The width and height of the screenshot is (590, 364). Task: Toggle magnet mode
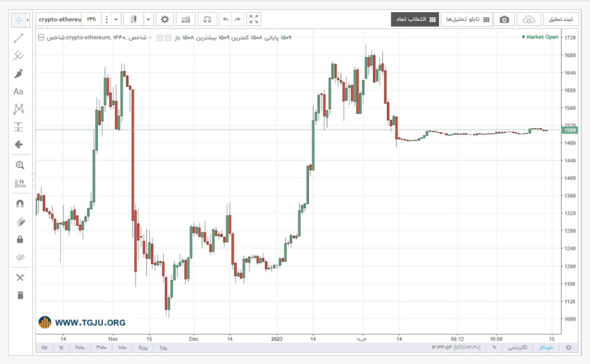click(20, 203)
